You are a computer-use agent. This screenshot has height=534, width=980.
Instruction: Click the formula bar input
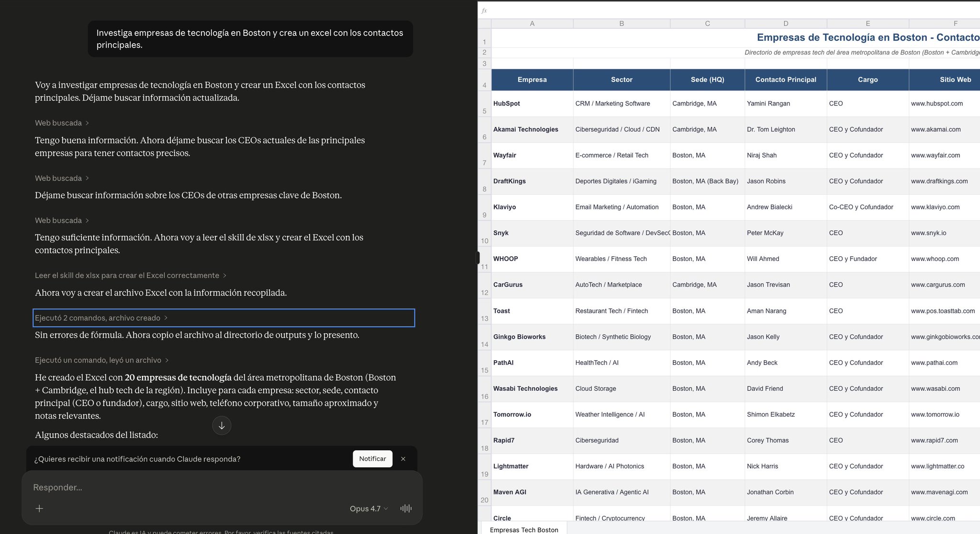tap(735, 11)
